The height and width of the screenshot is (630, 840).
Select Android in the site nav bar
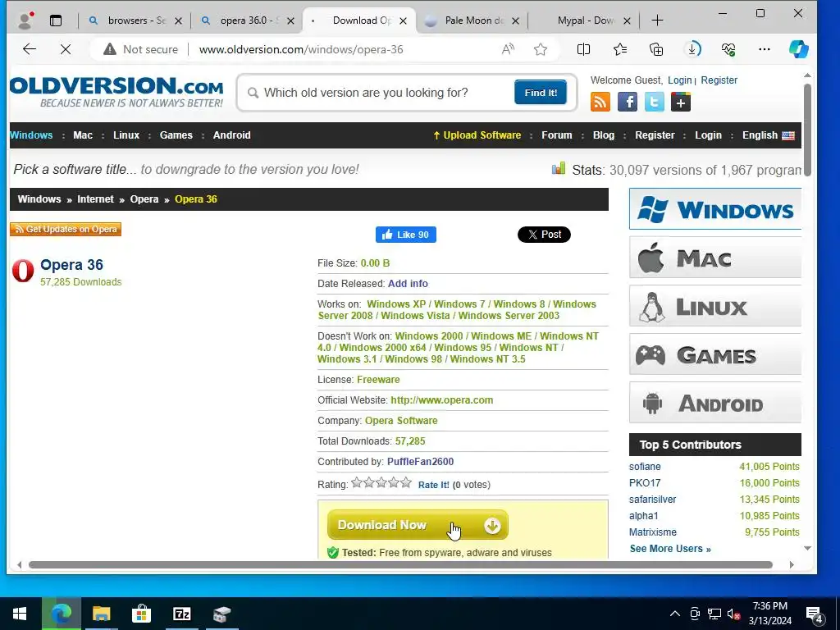pyautogui.click(x=231, y=135)
